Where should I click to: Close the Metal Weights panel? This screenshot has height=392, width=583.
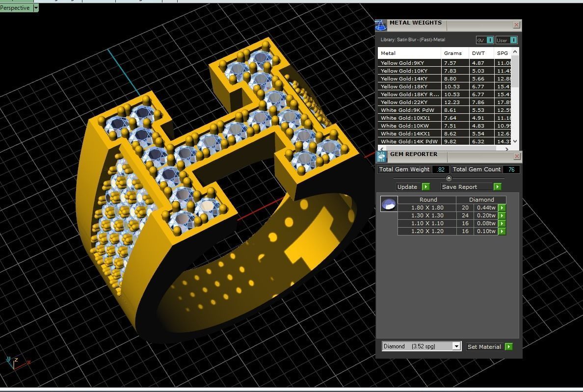point(516,25)
